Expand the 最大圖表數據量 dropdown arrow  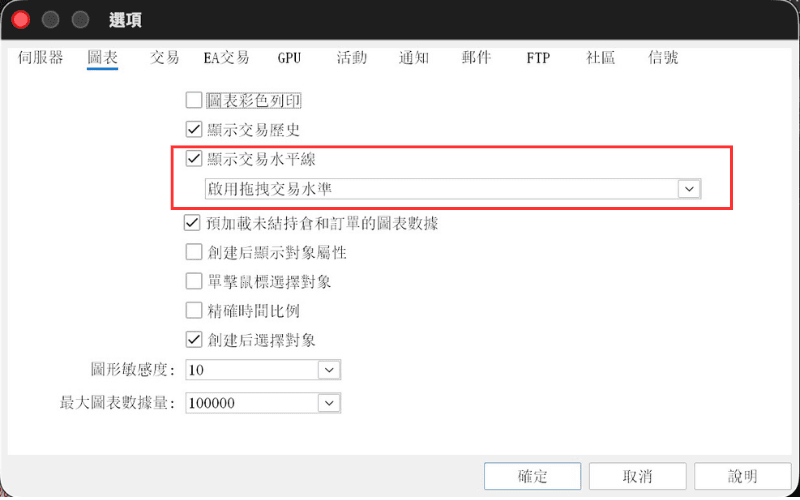coord(329,403)
